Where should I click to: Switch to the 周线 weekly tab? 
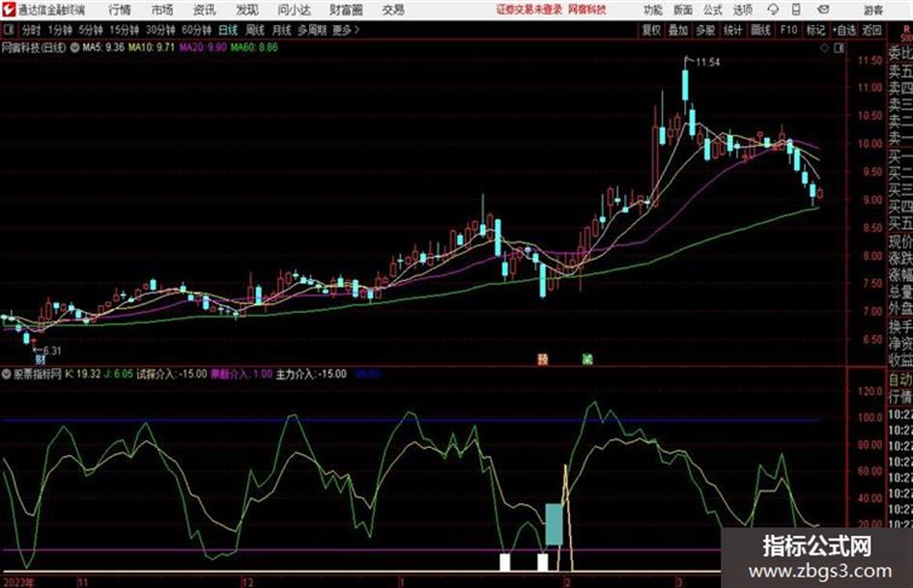(x=255, y=30)
